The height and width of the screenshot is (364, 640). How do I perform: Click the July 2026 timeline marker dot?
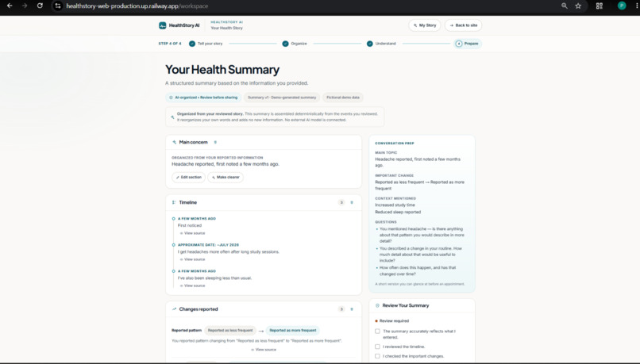coord(173,245)
